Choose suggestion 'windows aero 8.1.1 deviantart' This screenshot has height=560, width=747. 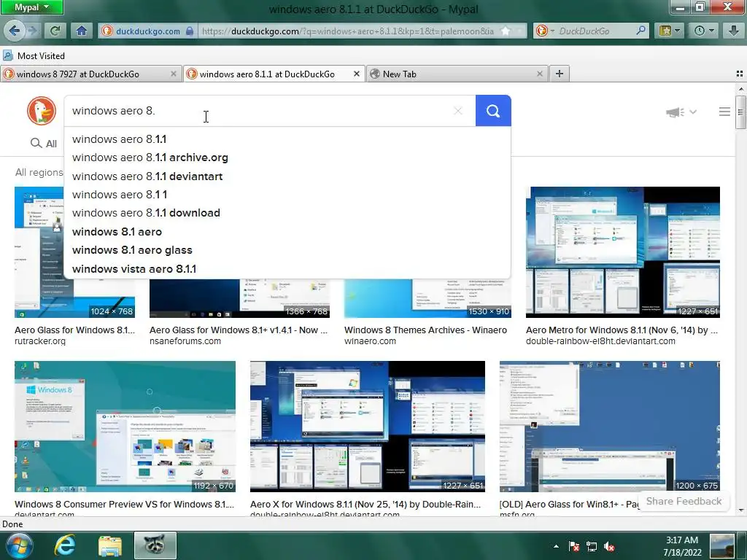coord(287,176)
